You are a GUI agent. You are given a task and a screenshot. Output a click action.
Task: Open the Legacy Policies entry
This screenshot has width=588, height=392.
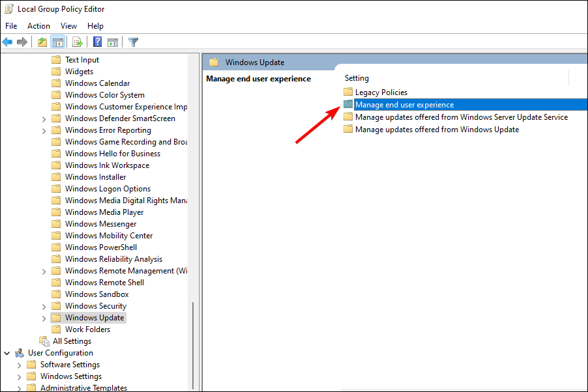coord(381,92)
